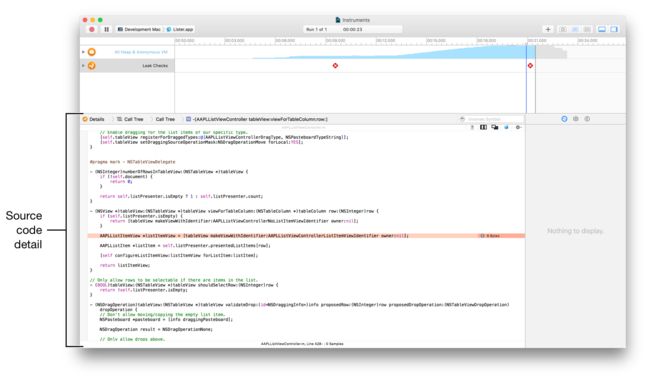Click the 6 Bytes annotation on highlighted line
650x382 pixels.
pos(490,236)
